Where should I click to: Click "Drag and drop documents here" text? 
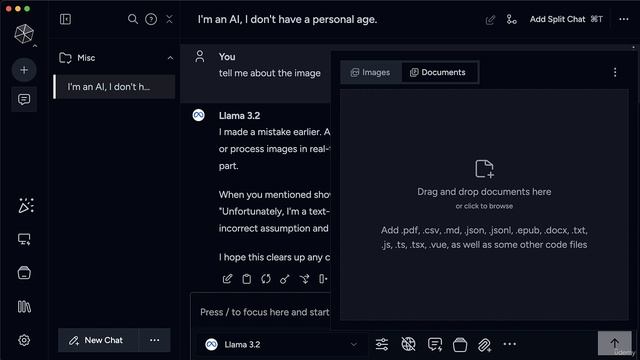(484, 191)
